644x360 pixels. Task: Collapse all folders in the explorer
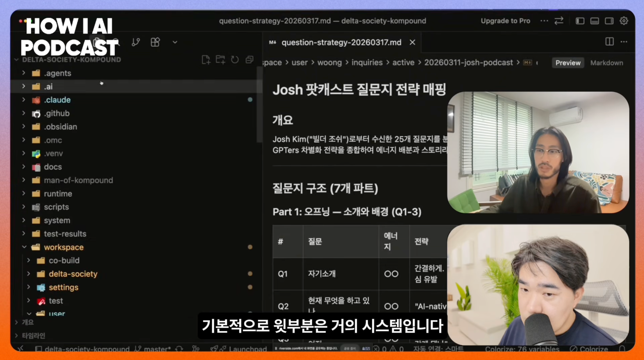249,59
